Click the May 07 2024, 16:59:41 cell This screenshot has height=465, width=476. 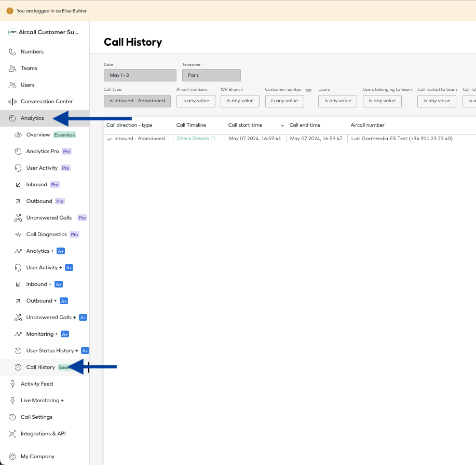click(x=255, y=139)
